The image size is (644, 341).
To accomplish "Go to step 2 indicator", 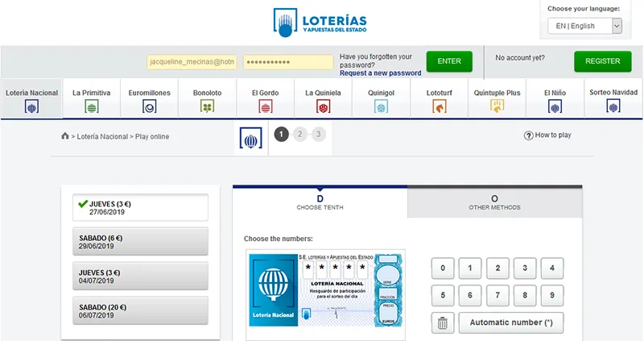I will [299, 134].
